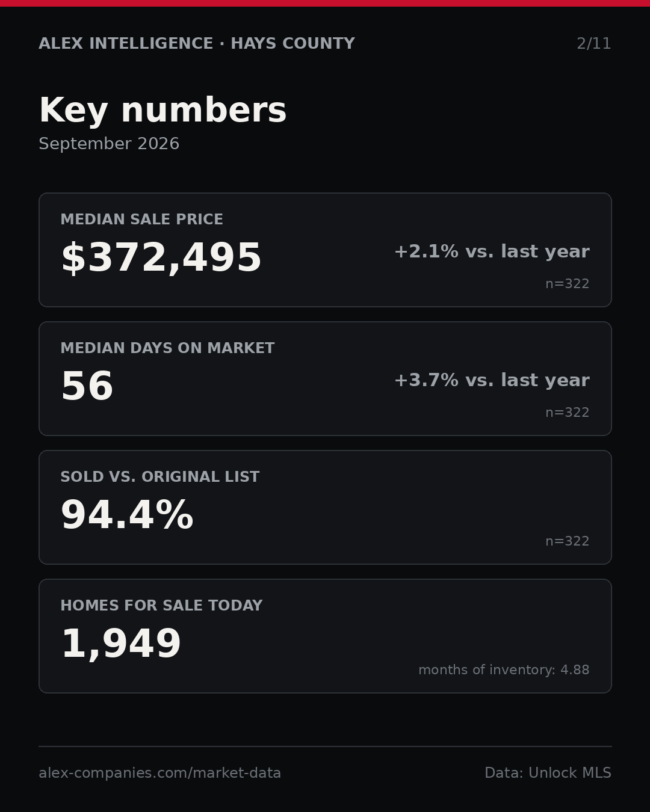Open the Homes for Sale Today card
This screenshot has width=650, height=812.
[x=325, y=636]
